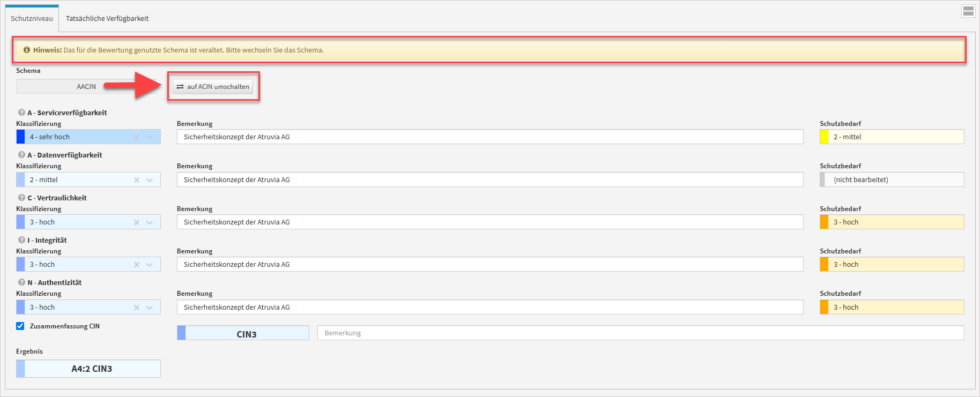The image size is (980, 397).
Task: Open the panel menu icon at top right
Action: [968, 11]
